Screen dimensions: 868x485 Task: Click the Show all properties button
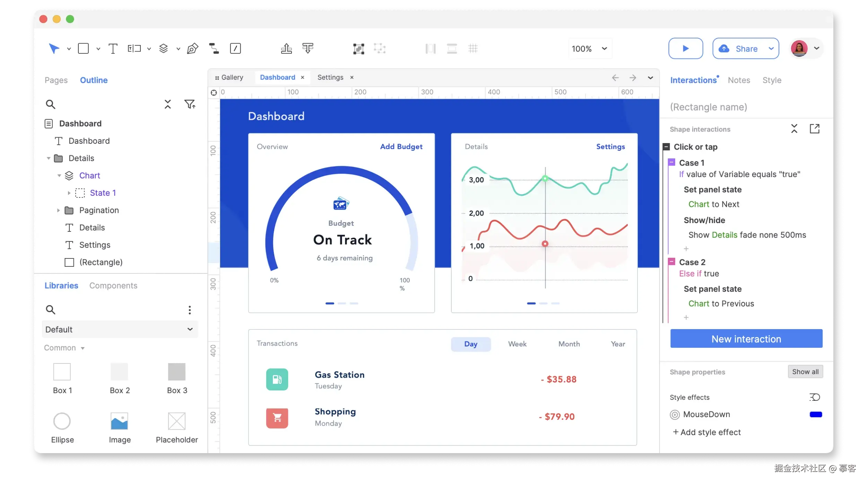coord(805,372)
